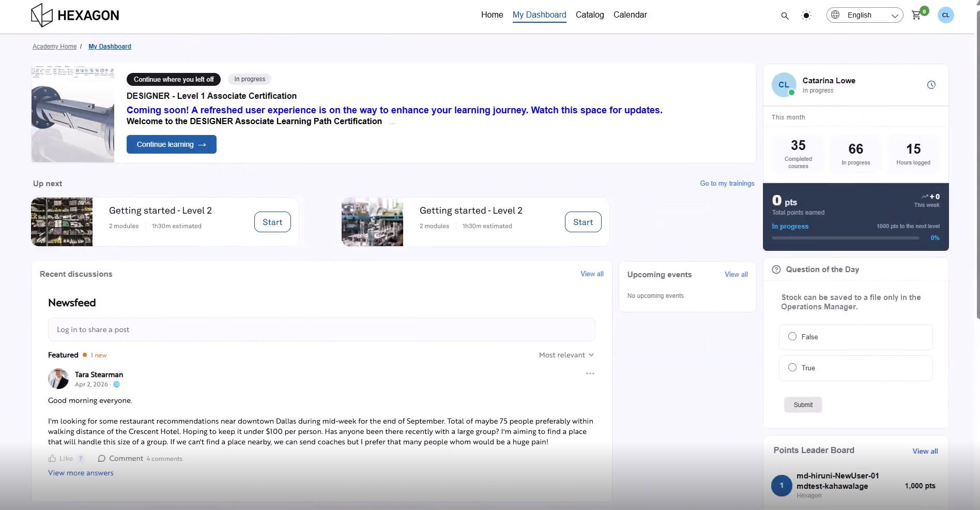Open the Catalog menu item
The height and width of the screenshot is (510, 980).
pos(590,14)
